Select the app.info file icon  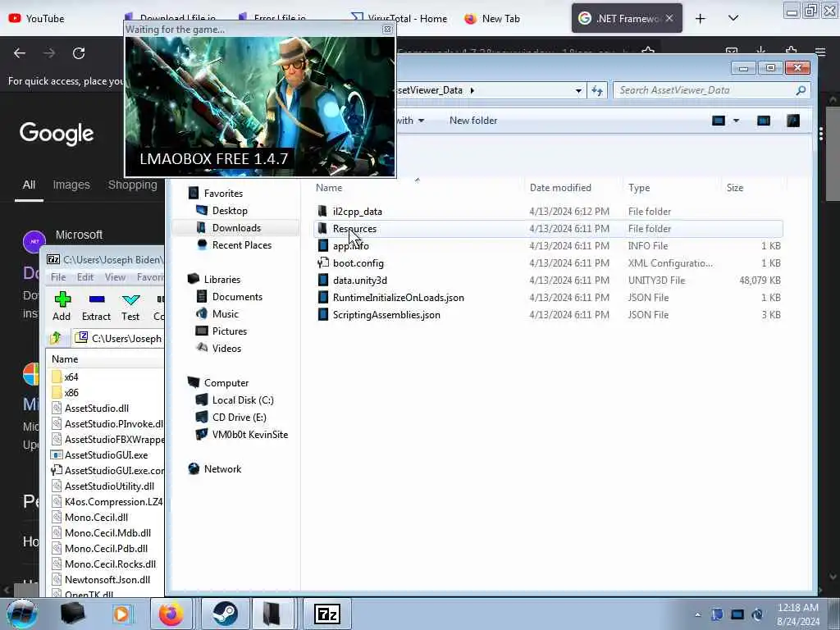[322, 246]
